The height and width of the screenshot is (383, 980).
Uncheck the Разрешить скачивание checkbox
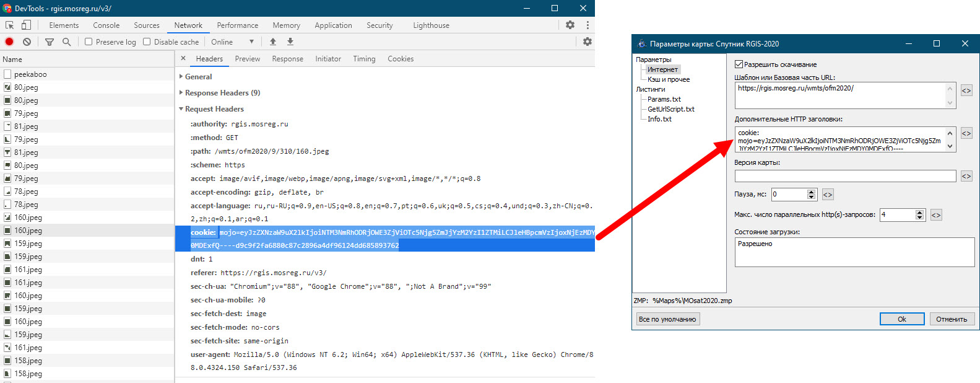739,64
